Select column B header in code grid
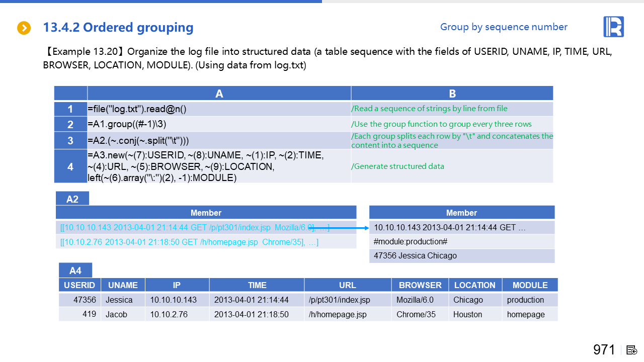 tap(452, 94)
